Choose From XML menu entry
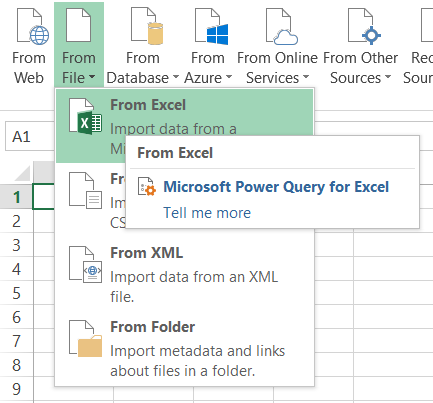This screenshot has width=433, height=403. tap(185, 274)
